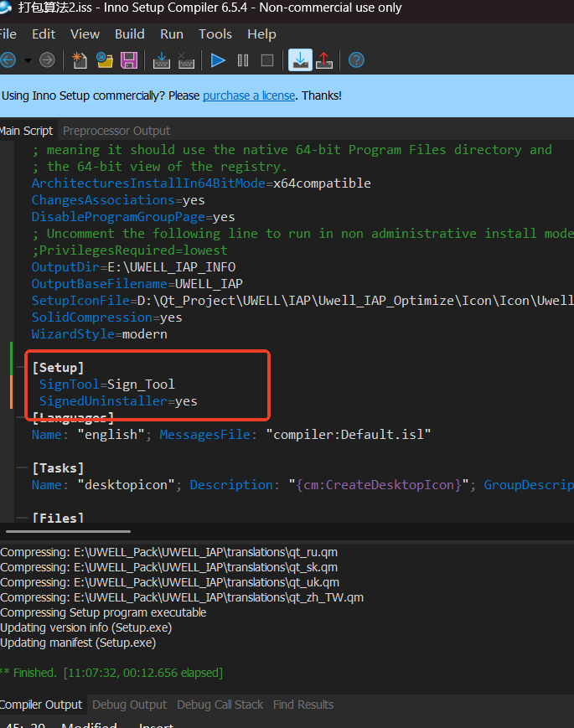Image resolution: width=574 pixels, height=728 pixels.
Task: Click the OutputBaseFilename=UWELL_IAP line
Action: pos(137,284)
